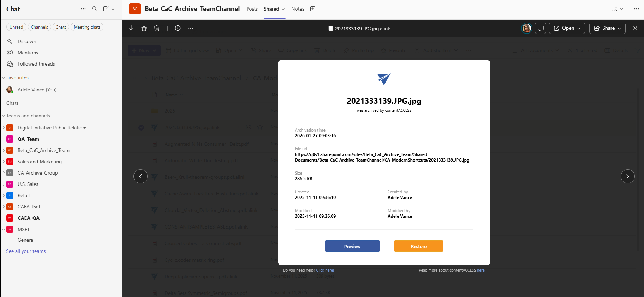Switch to the Posts tab
Screen dimensions: 644x297
(252, 9)
